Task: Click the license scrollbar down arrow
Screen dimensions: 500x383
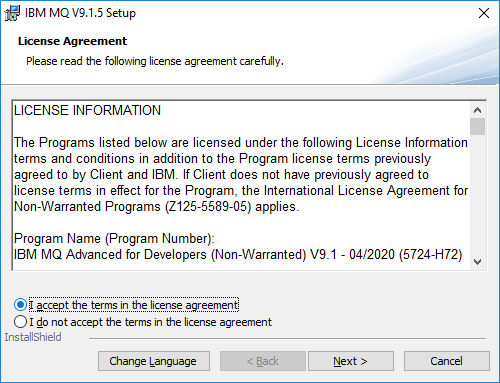Action: tap(477, 262)
